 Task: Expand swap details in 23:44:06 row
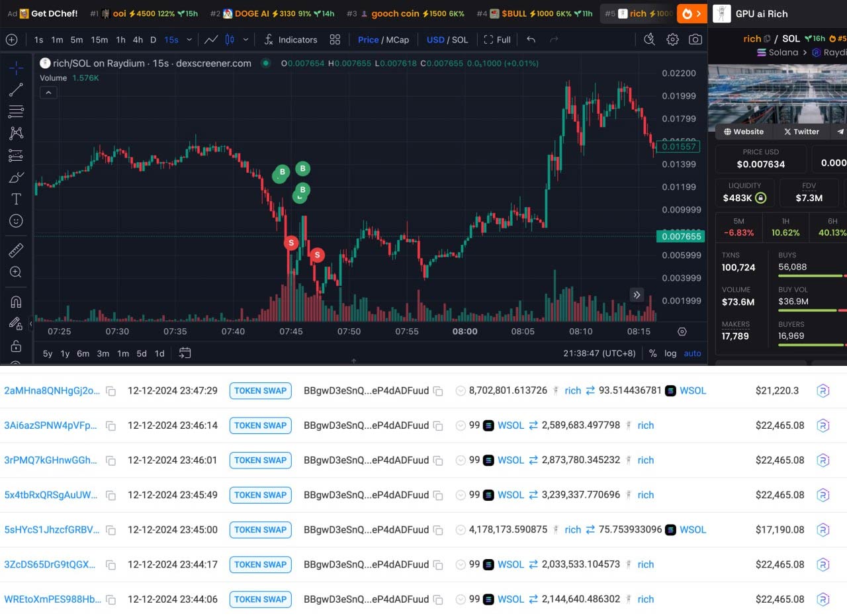pos(461,599)
